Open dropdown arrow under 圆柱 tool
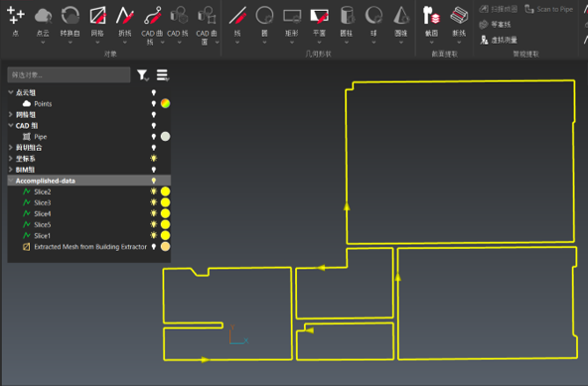Screen dimensions: 588x386 pos(347,43)
